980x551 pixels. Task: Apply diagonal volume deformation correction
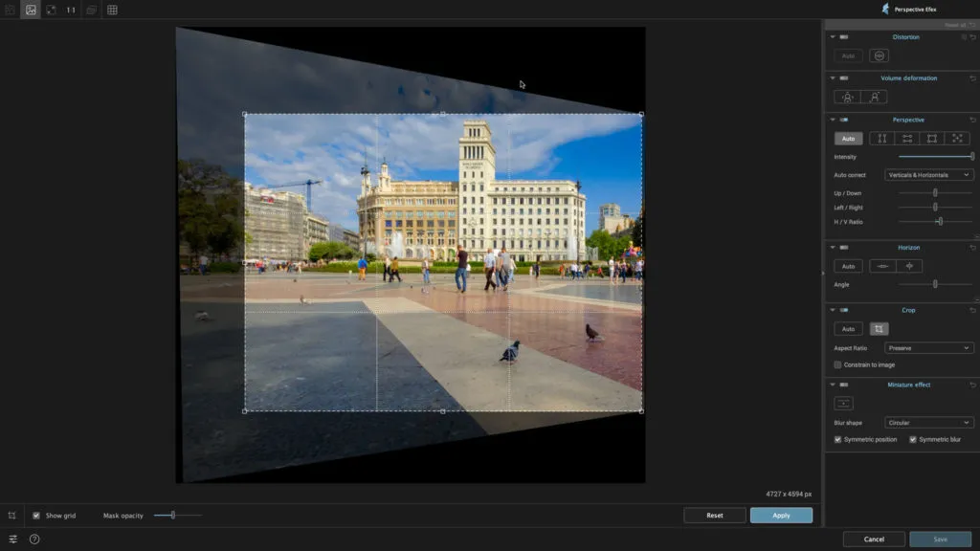click(875, 97)
